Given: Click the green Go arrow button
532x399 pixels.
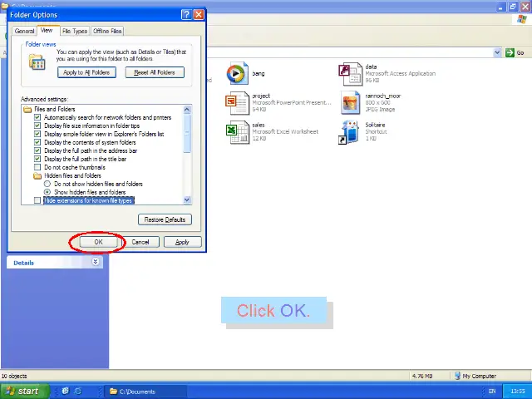Looking at the screenshot, I should pyautogui.click(x=510, y=52).
